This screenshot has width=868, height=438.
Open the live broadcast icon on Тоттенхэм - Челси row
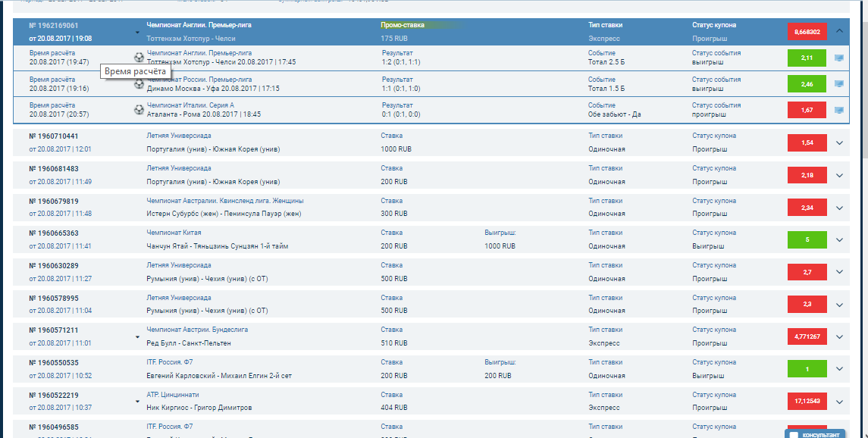click(839, 56)
